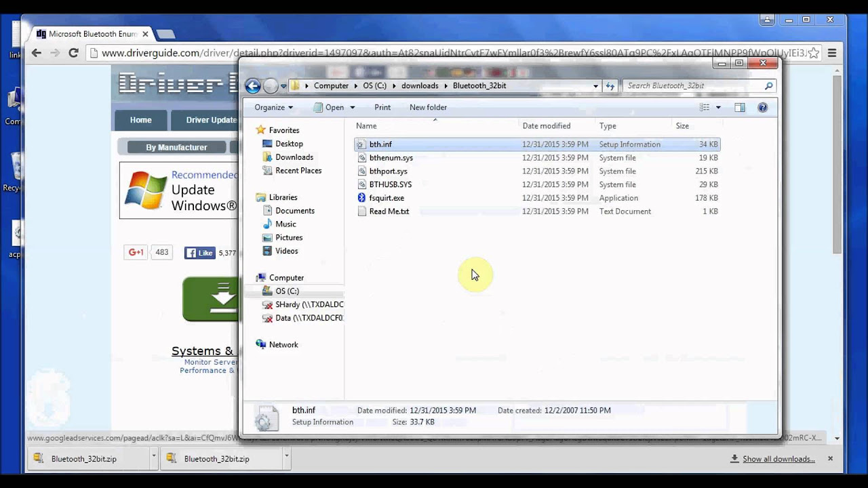The height and width of the screenshot is (488, 868).
Task: Open the address bar history dropdown arrow
Action: pyautogui.click(x=595, y=86)
